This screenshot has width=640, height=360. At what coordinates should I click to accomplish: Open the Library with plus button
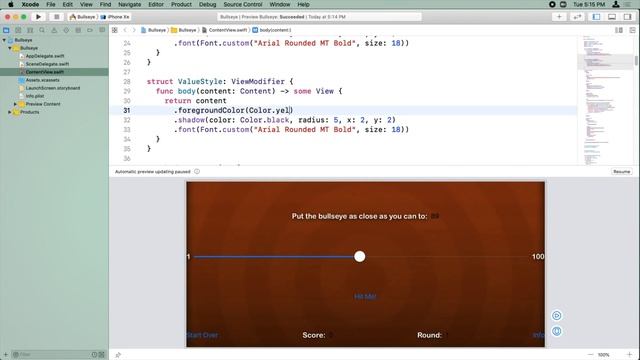[x=559, y=17]
